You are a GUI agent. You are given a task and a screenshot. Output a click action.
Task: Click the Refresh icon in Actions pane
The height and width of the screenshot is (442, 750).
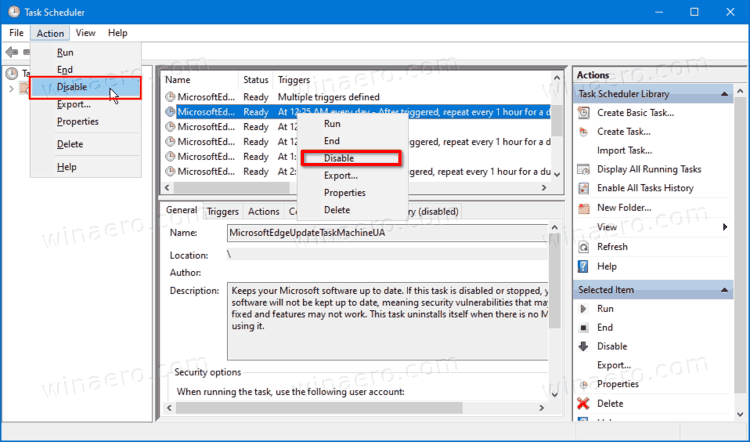click(x=584, y=247)
